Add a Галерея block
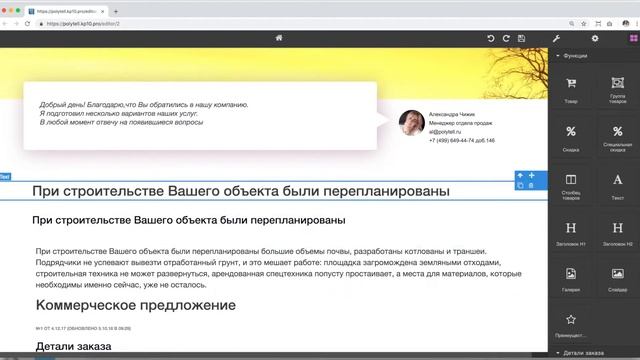The height and width of the screenshot is (360, 640). point(571,279)
